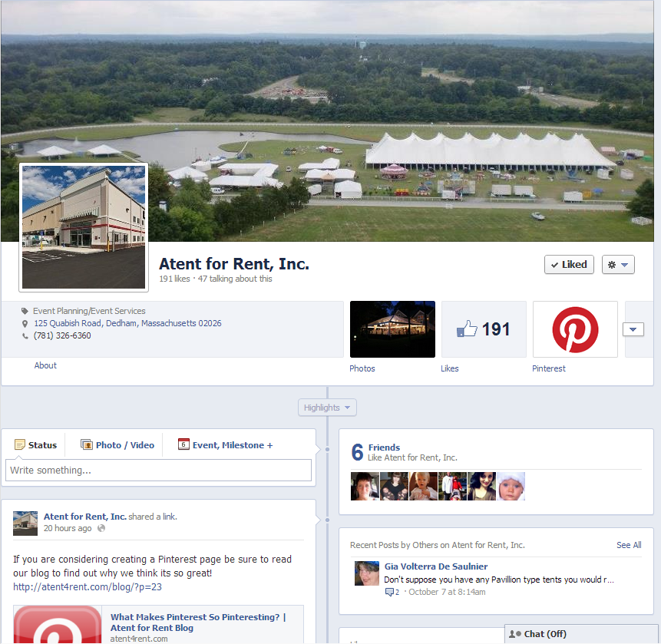Open the gear settings dropdown
The image size is (661, 644).
pos(618,265)
